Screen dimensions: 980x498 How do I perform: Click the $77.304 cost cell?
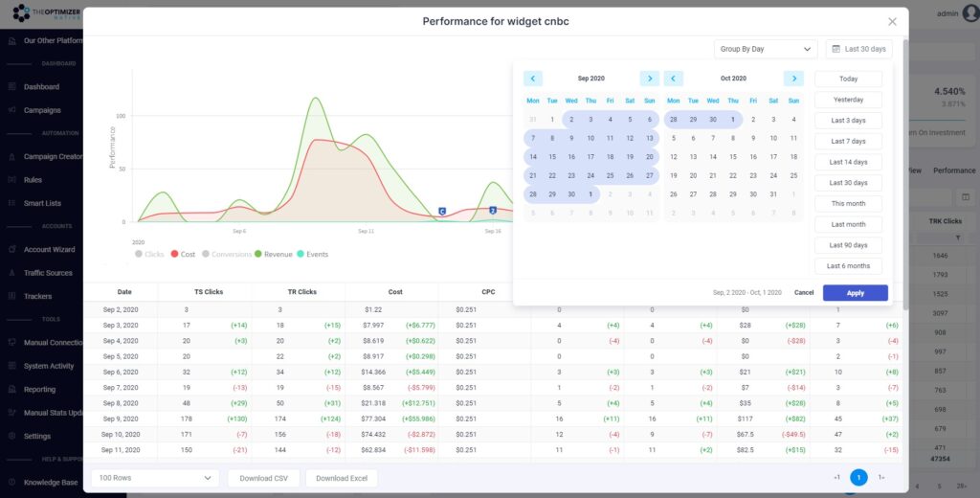pos(374,419)
